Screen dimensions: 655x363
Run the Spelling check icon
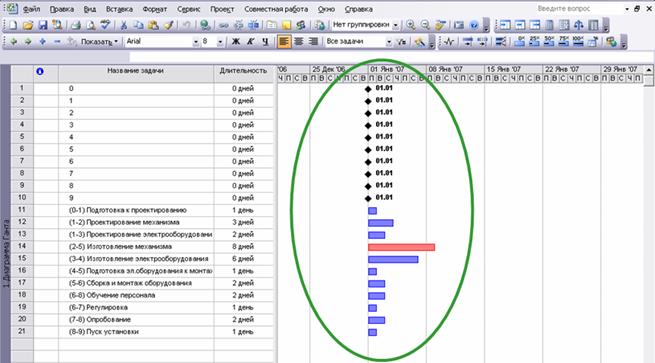[x=105, y=25]
